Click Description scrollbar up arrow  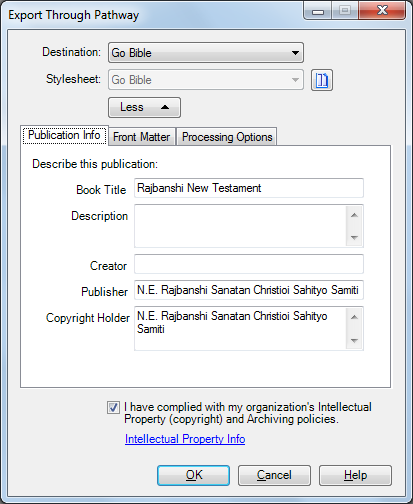(354, 215)
